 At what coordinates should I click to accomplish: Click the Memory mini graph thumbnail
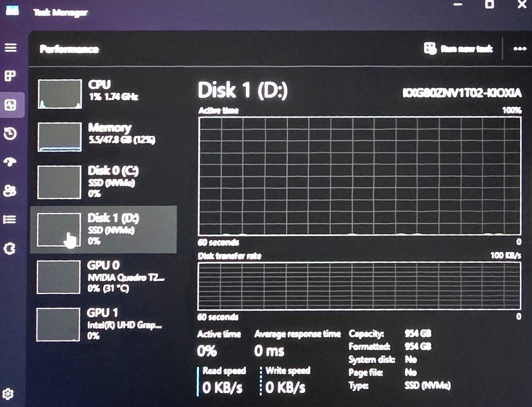coord(60,137)
